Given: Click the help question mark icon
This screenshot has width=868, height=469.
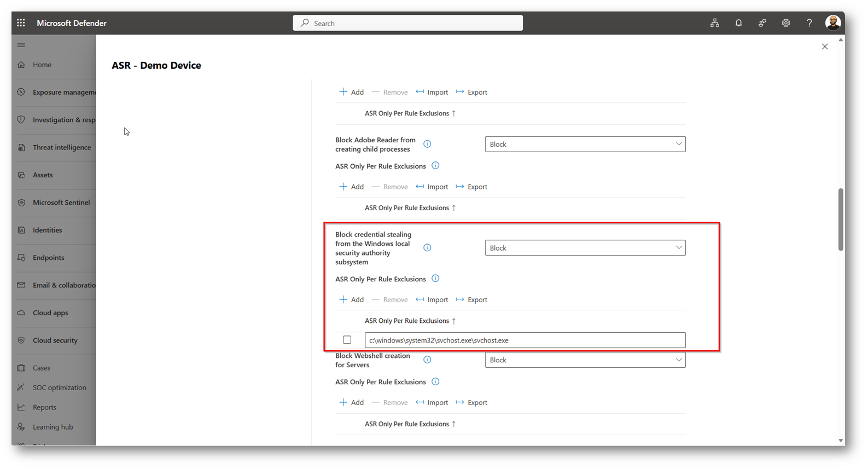Looking at the screenshot, I should (x=809, y=23).
